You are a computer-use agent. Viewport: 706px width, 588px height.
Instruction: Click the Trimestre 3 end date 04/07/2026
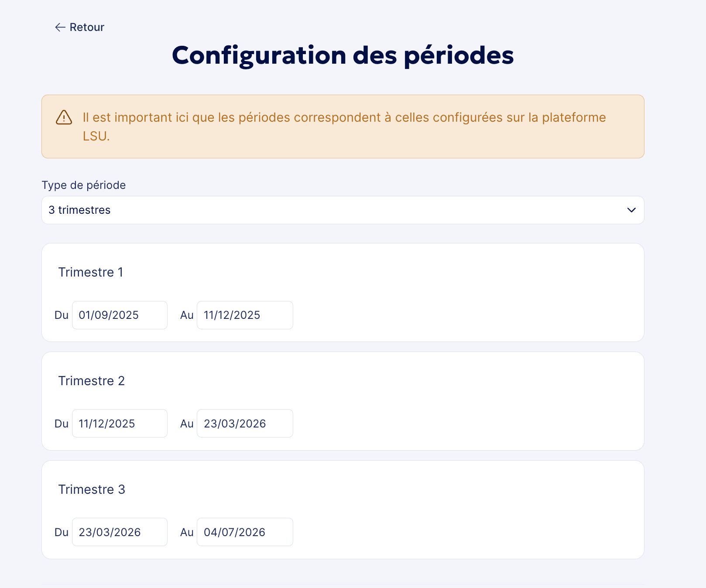245,532
